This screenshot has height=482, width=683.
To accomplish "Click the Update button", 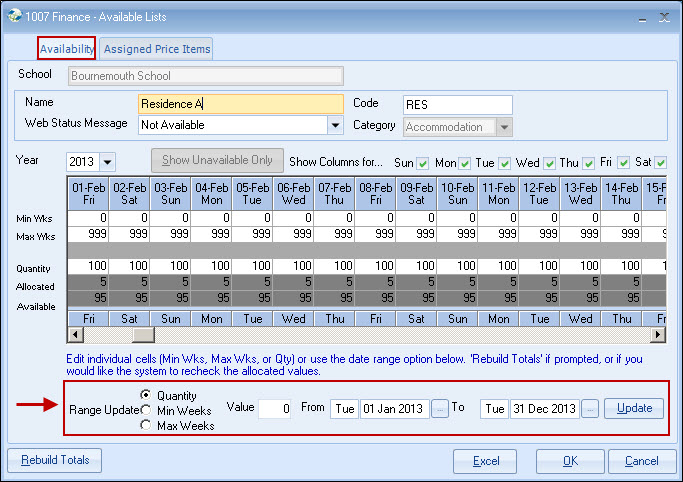I will pyautogui.click(x=634, y=408).
